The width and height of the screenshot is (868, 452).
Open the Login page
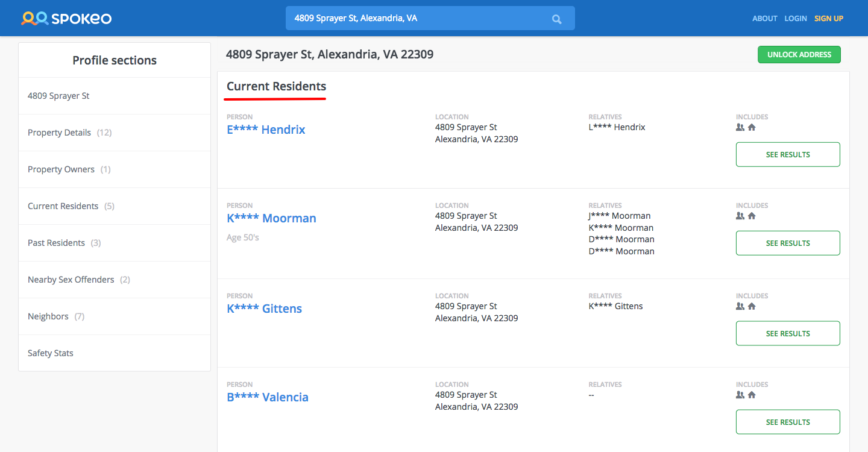[x=796, y=19]
